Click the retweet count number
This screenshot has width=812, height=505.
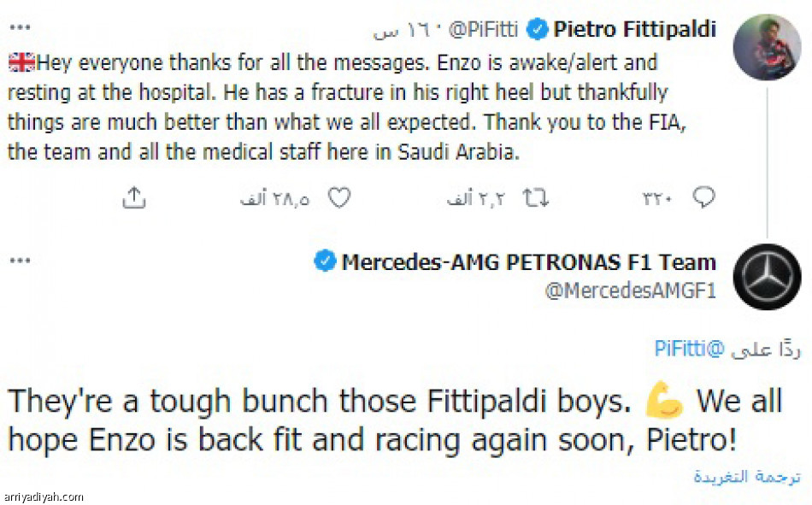point(476,199)
